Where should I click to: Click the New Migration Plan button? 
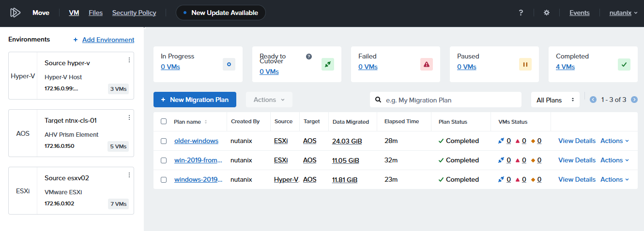click(x=195, y=100)
